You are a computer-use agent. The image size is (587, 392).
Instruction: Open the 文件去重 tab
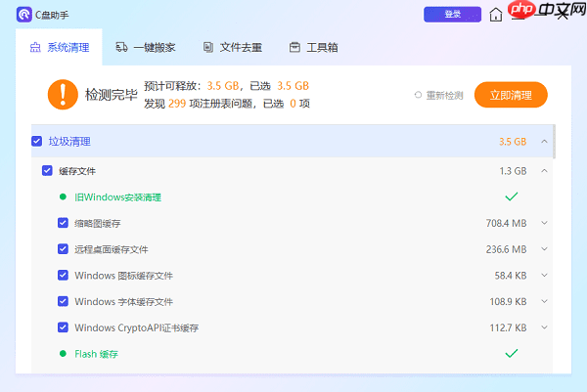[x=233, y=47]
